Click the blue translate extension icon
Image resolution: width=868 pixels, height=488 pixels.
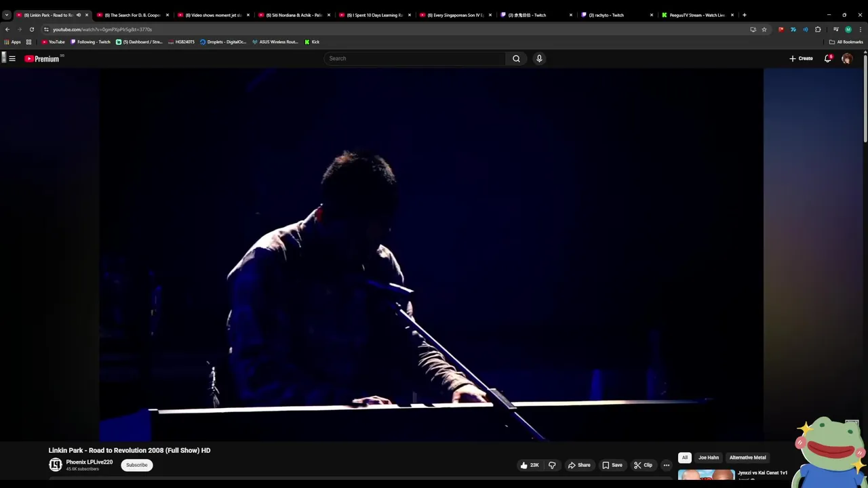(x=793, y=29)
